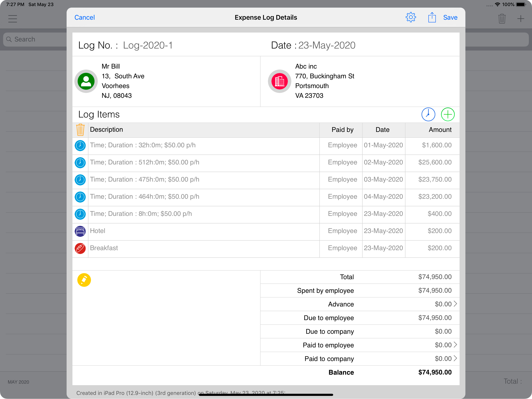
Task: Add log item with green plus button
Action: pyautogui.click(x=447, y=114)
